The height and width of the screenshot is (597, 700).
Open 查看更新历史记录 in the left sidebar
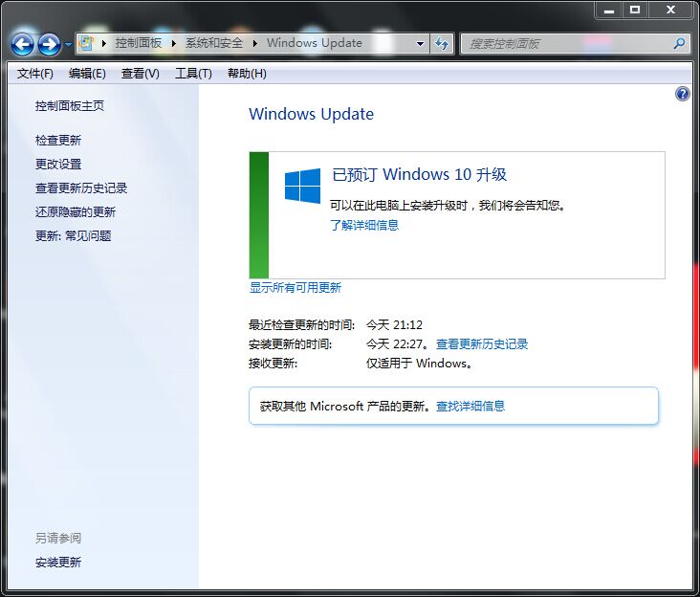pyautogui.click(x=81, y=188)
